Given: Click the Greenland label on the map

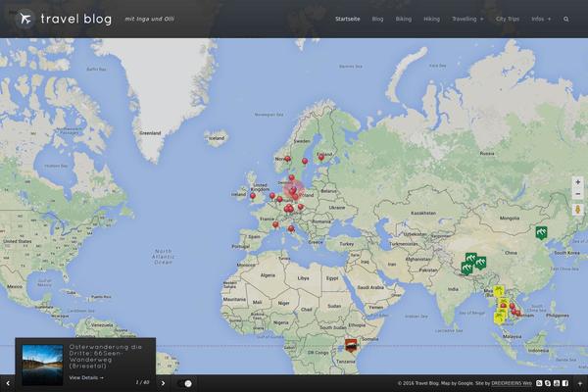Looking at the screenshot, I should [150, 133].
